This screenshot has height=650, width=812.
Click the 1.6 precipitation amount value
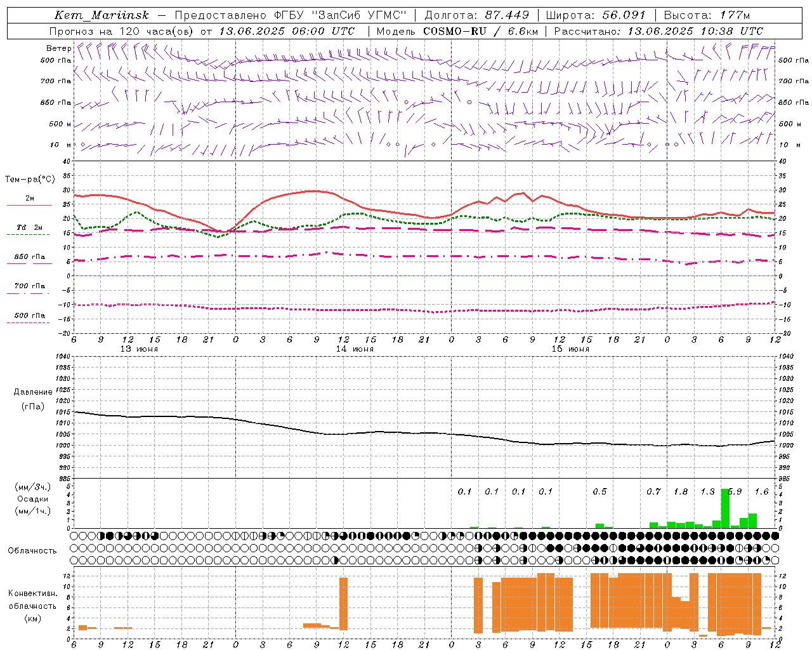(x=761, y=492)
